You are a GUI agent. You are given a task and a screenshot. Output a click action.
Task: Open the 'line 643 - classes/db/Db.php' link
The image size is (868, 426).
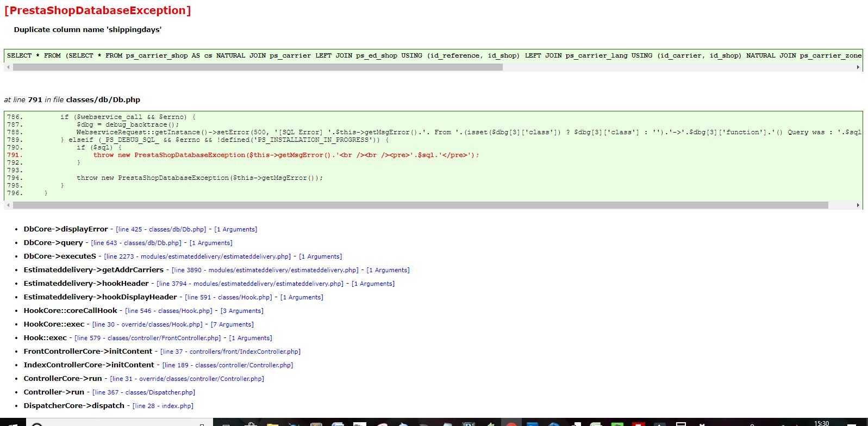pos(136,243)
